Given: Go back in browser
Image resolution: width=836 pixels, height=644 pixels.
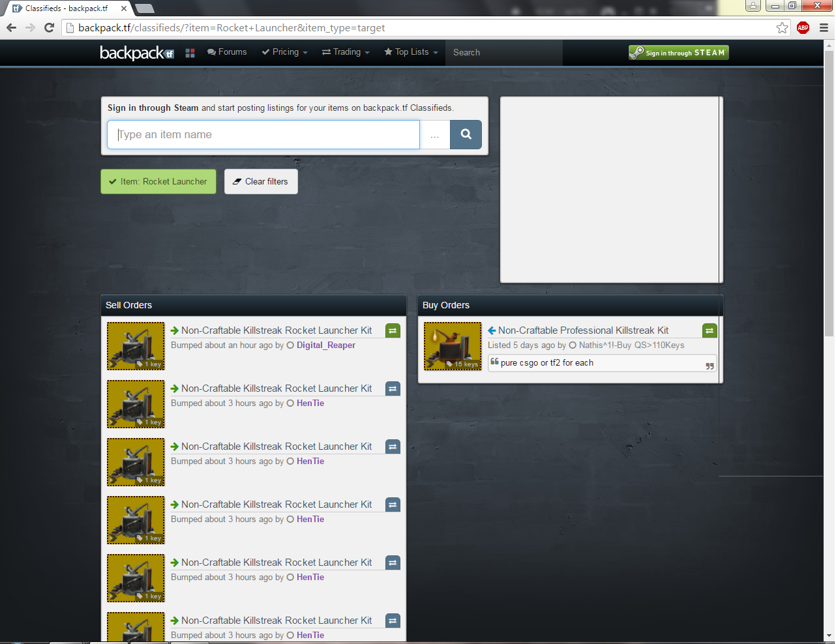Looking at the screenshot, I should pos(12,27).
